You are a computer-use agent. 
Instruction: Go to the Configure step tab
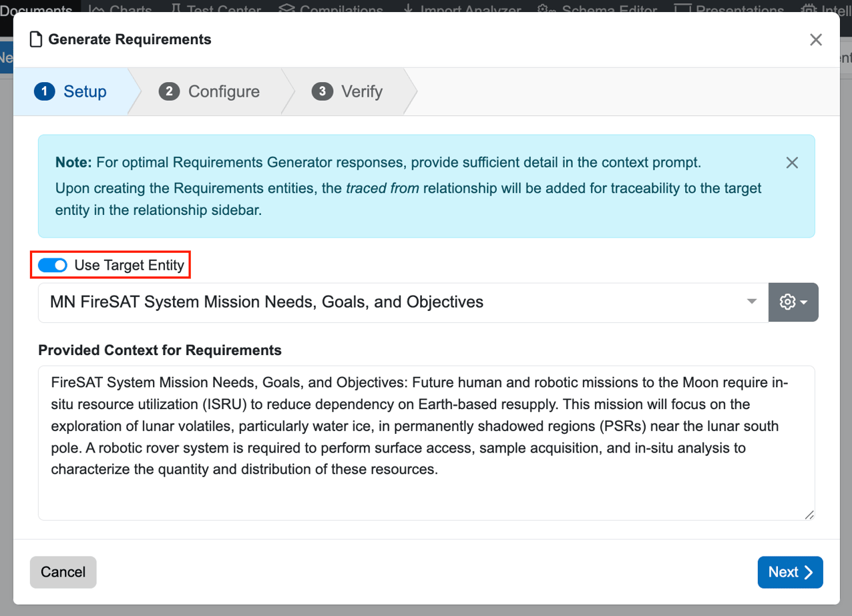(210, 91)
